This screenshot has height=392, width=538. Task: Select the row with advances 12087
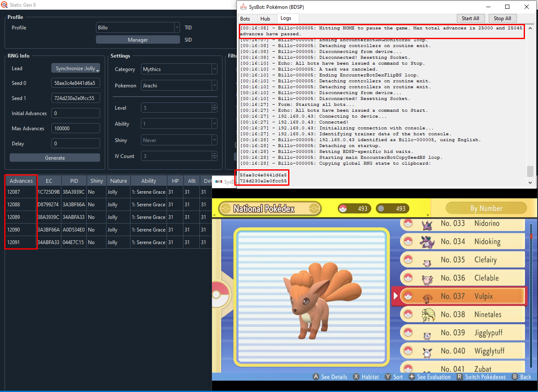tap(108, 192)
